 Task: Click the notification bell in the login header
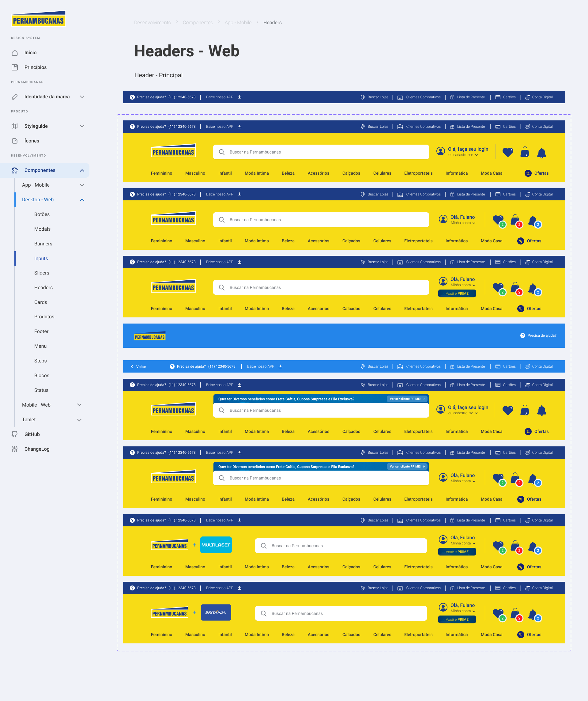coord(542,153)
